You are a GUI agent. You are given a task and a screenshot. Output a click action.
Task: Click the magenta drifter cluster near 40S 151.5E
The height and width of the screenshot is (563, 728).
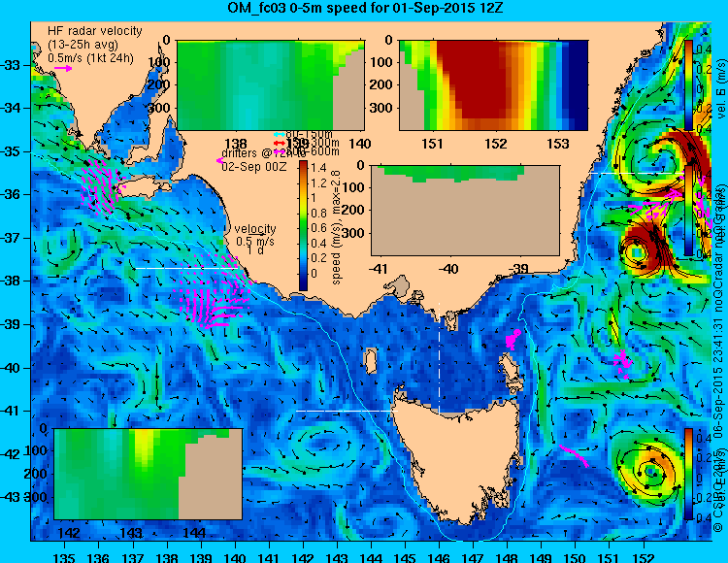622,364
